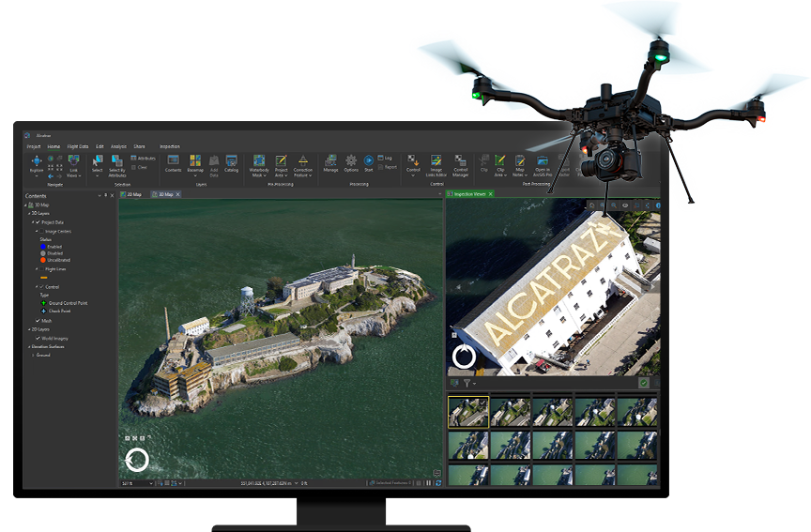Click the Ground Control Point legend entry
Image resolution: width=811 pixels, height=532 pixels.
tap(64, 303)
